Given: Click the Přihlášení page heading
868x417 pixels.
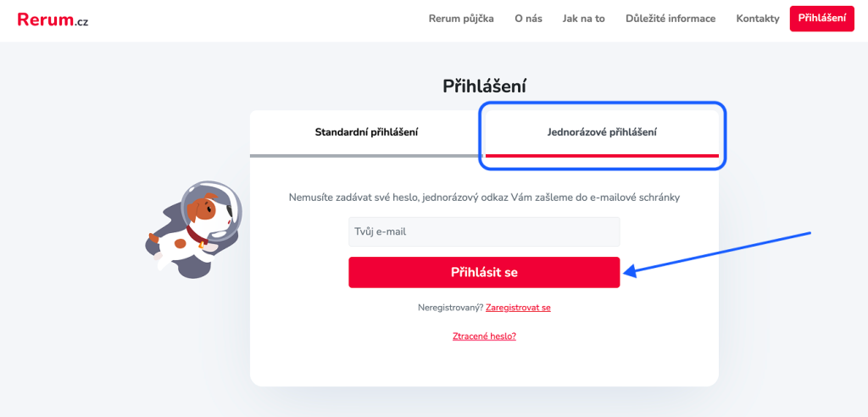Looking at the screenshot, I should click(484, 86).
